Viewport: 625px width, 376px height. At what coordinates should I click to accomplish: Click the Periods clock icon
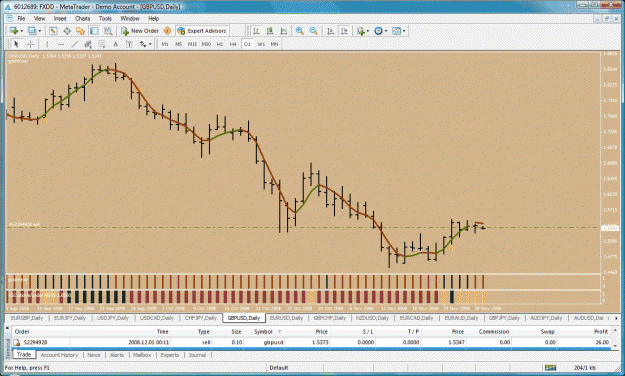click(378, 31)
